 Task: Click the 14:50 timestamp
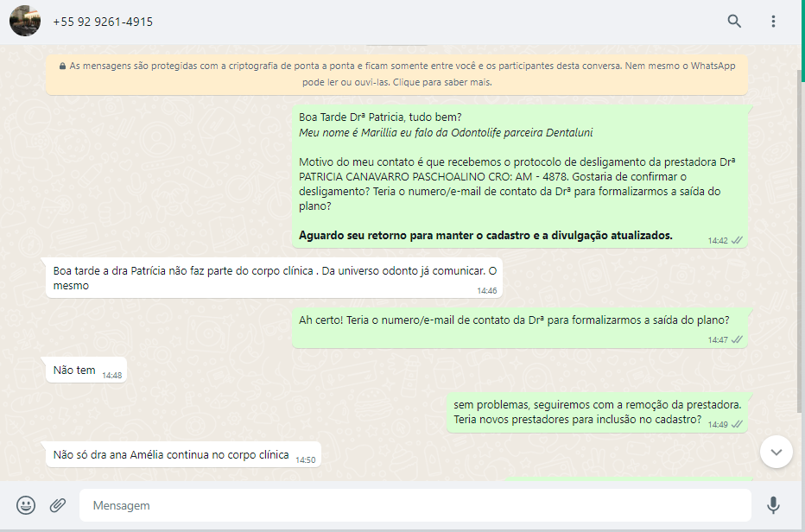[x=306, y=460]
